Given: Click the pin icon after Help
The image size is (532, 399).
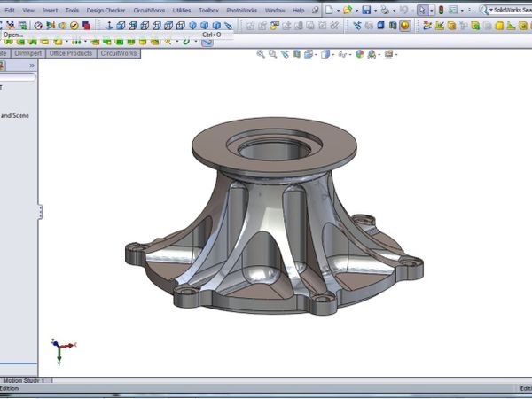Looking at the screenshot, I should [315, 10].
